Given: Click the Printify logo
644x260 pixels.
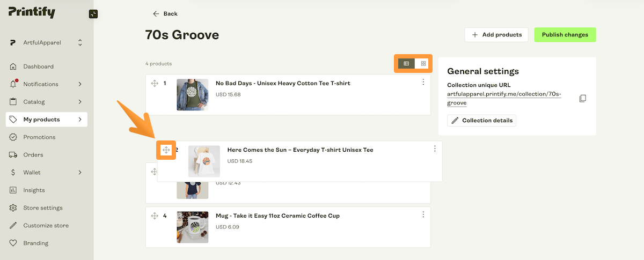Looking at the screenshot, I should 32,12.
